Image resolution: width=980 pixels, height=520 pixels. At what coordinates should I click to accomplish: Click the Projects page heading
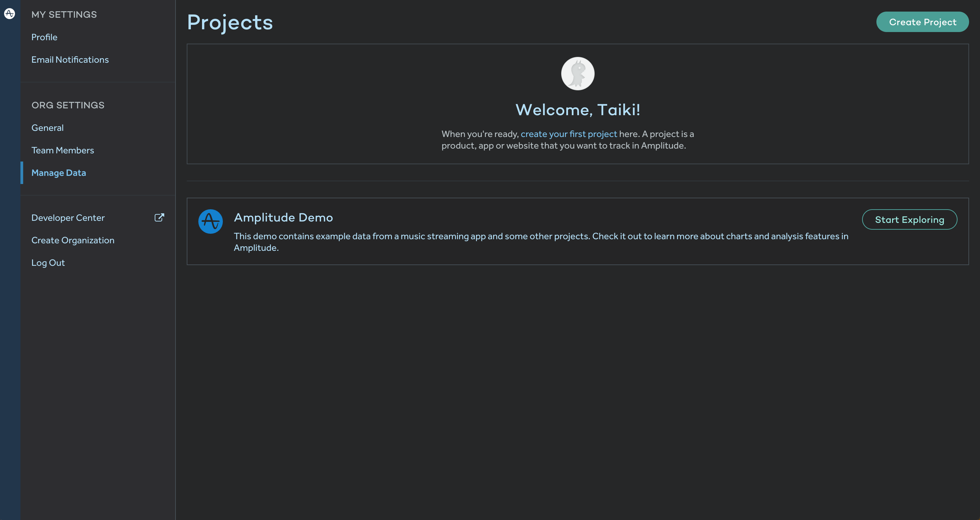(230, 22)
